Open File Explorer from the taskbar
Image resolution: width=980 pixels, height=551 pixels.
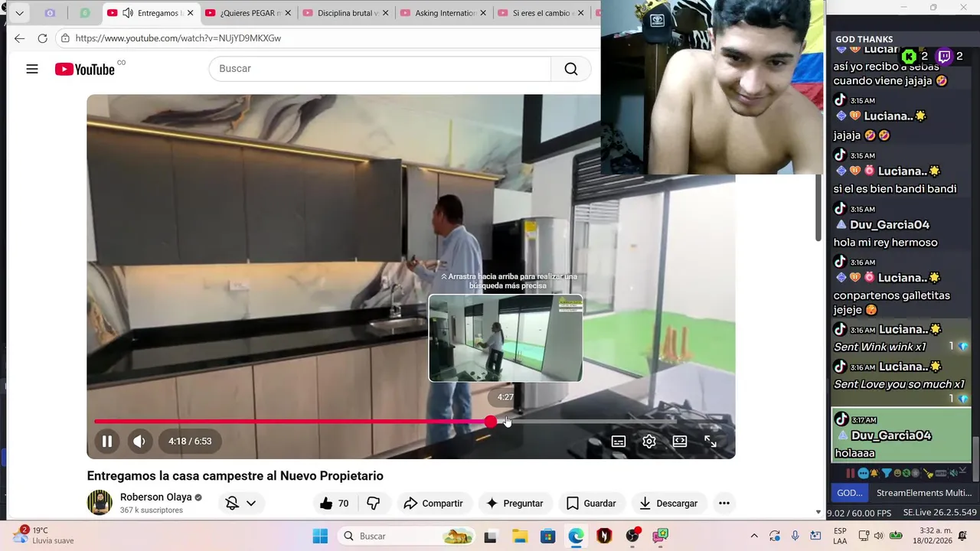519,536
